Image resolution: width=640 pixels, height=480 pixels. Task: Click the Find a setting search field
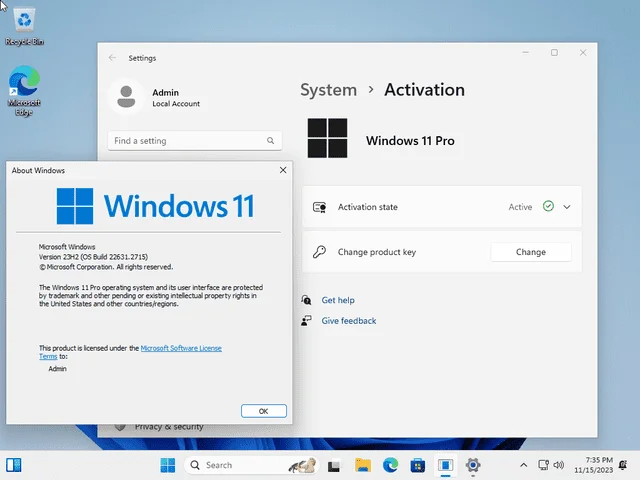[x=195, y=141]
